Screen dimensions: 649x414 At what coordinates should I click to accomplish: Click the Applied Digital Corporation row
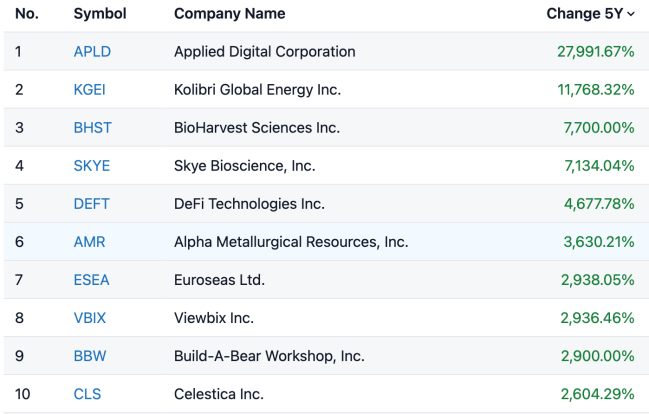pyautogui.click(x=264, y=51)
